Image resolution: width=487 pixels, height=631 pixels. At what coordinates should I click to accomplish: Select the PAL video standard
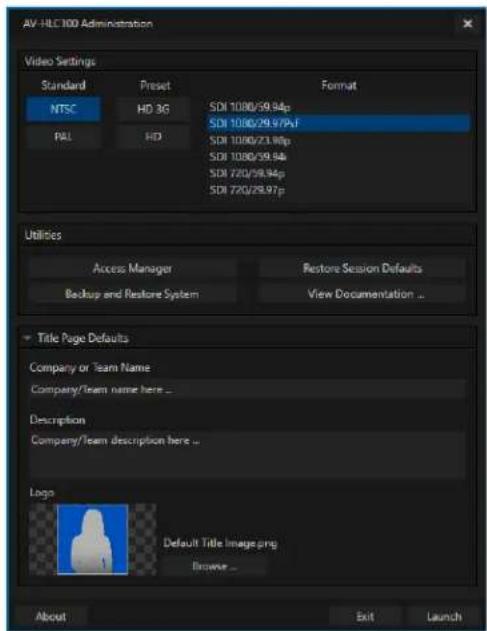click(63, 137)
